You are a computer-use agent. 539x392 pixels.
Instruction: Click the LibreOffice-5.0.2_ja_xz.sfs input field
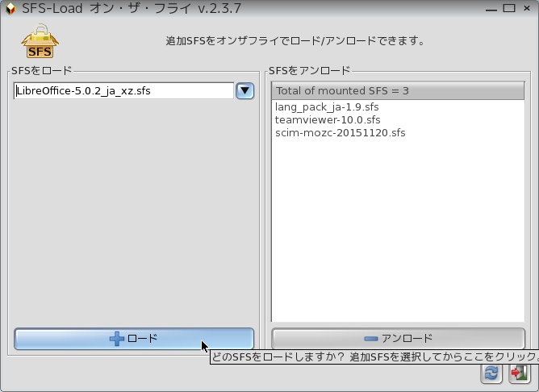pyautogui.click(x=123, y=91)
